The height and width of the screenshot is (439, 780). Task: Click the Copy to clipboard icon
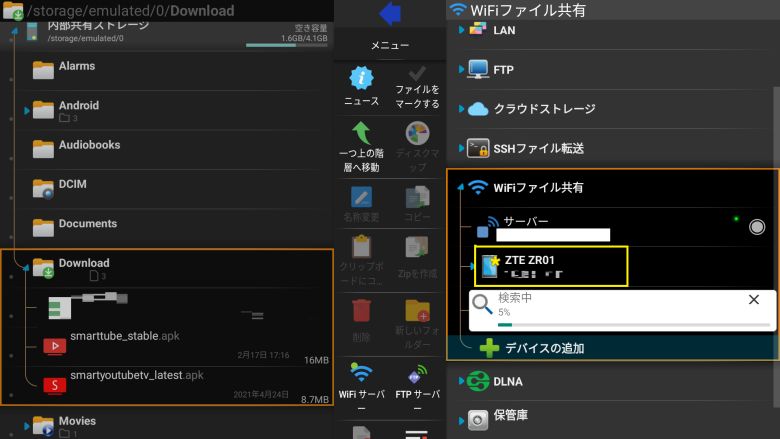(361, 247)
